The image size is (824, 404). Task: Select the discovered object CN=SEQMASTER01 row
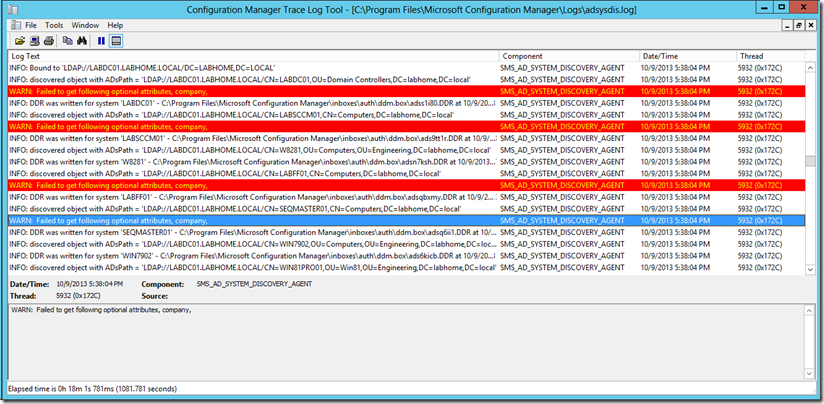(x=406, y=209)
